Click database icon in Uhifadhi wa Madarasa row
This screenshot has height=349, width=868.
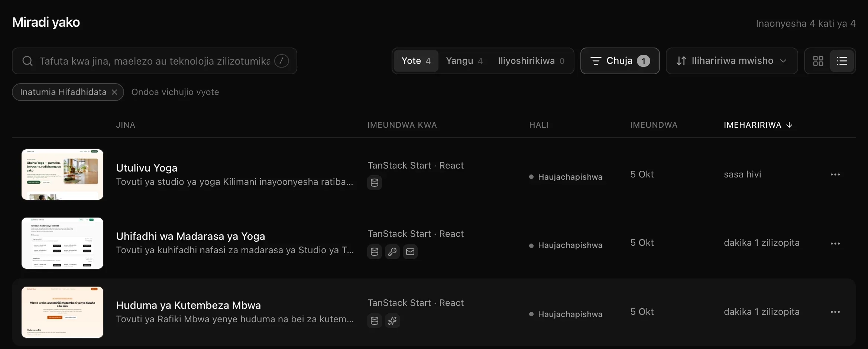(x=375, y=252)
